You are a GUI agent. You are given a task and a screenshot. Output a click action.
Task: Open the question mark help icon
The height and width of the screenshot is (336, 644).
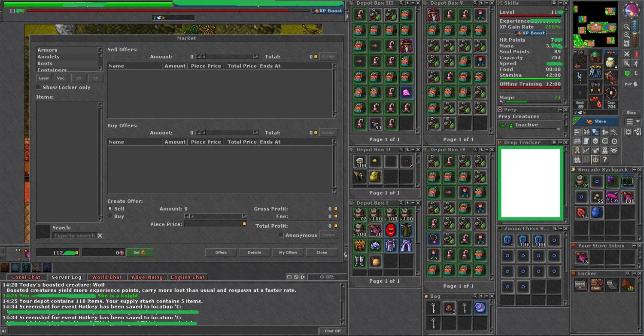[x=605, y=159]
